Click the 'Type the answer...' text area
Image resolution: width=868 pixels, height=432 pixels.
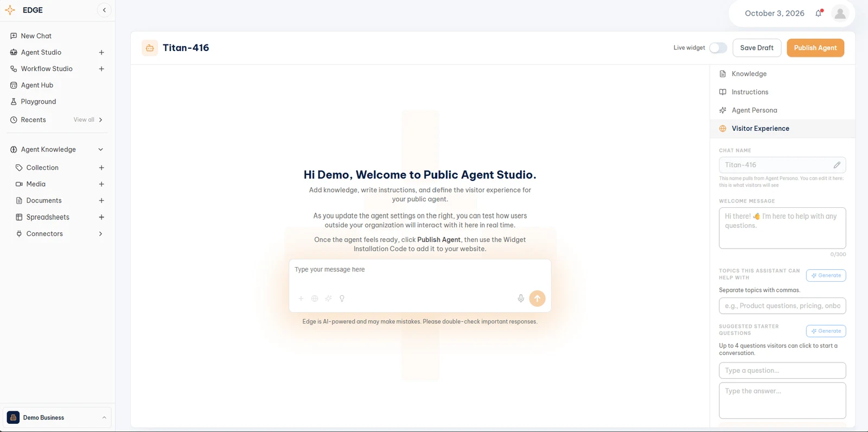click(x=782, y=401)
